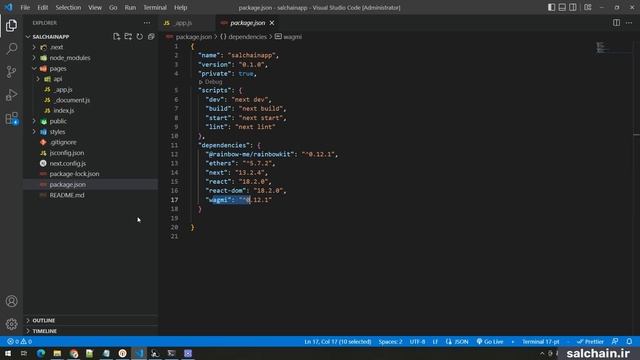
Task: Close the package.json tab
Action: (272, 23)
